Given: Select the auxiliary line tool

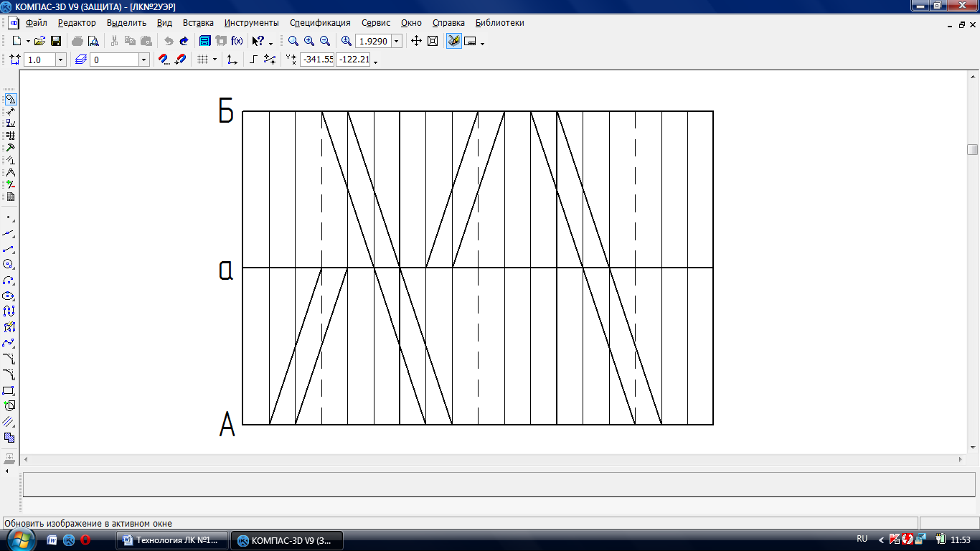Looking at the screenshot, I should [x=9, y=232].
